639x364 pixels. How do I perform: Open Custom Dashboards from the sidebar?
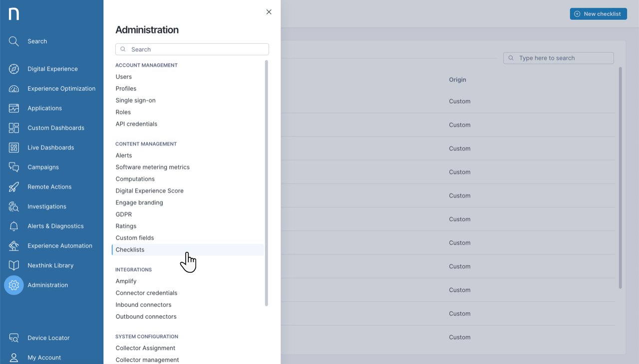[13, 128]
